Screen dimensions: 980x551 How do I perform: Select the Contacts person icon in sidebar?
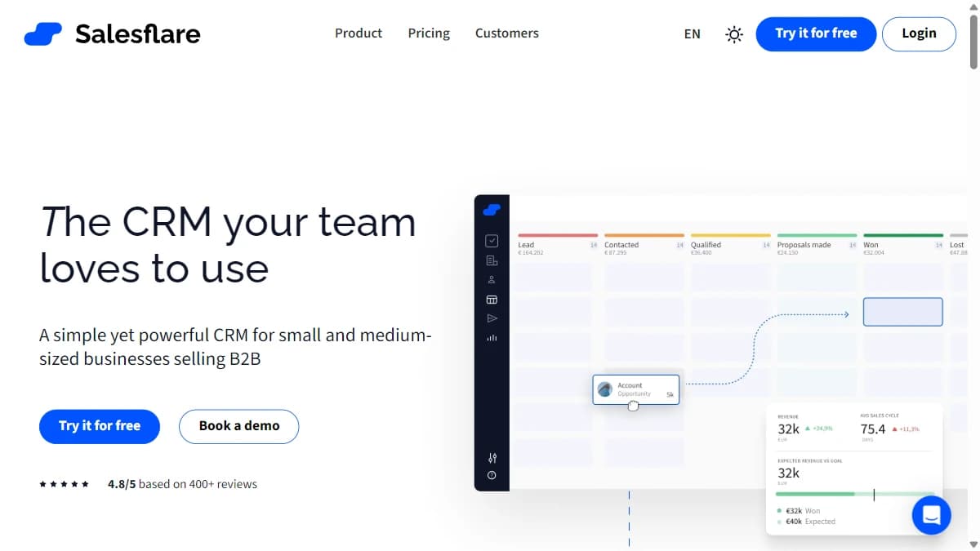pos(492,280)
